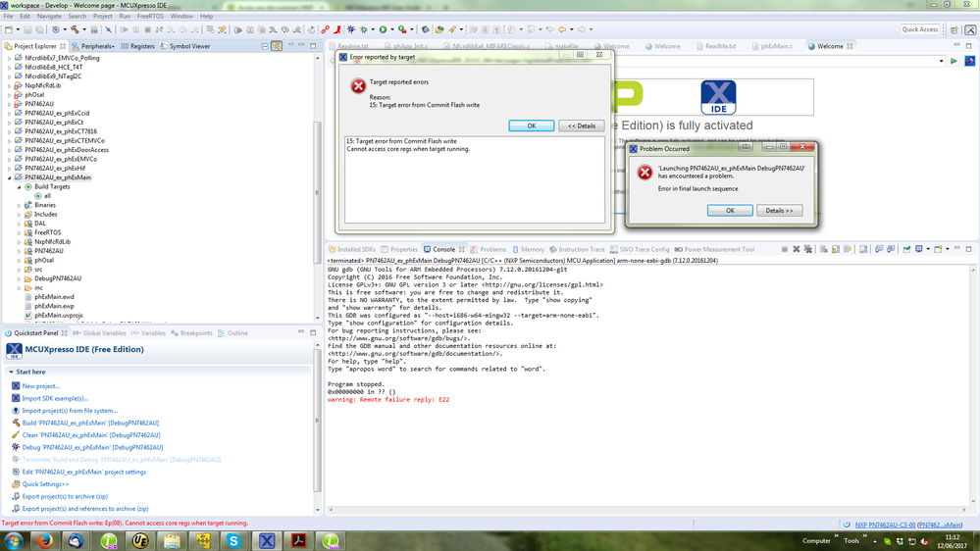Screen dimensions: 980x551
Task: Switch to the Symbol Viewer tab
Action: pos(185,46)
